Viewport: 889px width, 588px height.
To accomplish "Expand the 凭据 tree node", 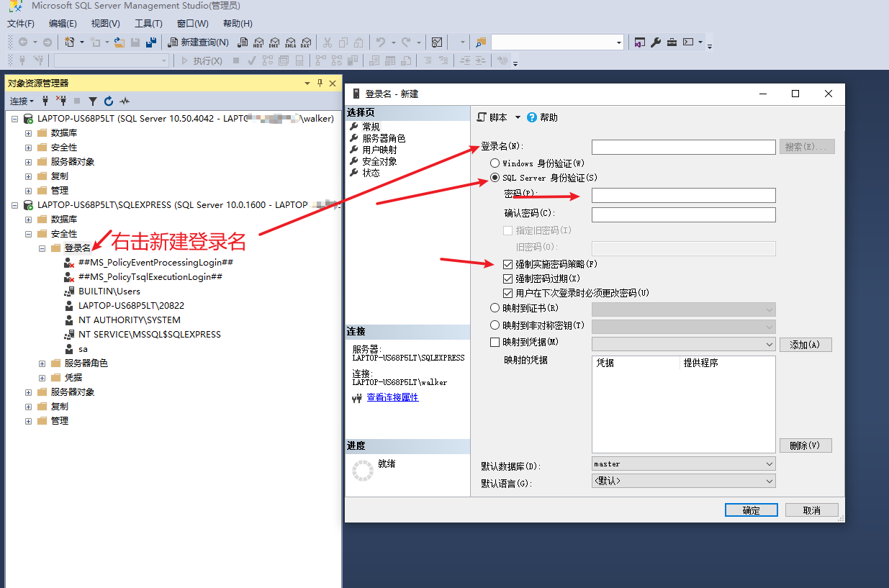I will [x=42, y=378].
